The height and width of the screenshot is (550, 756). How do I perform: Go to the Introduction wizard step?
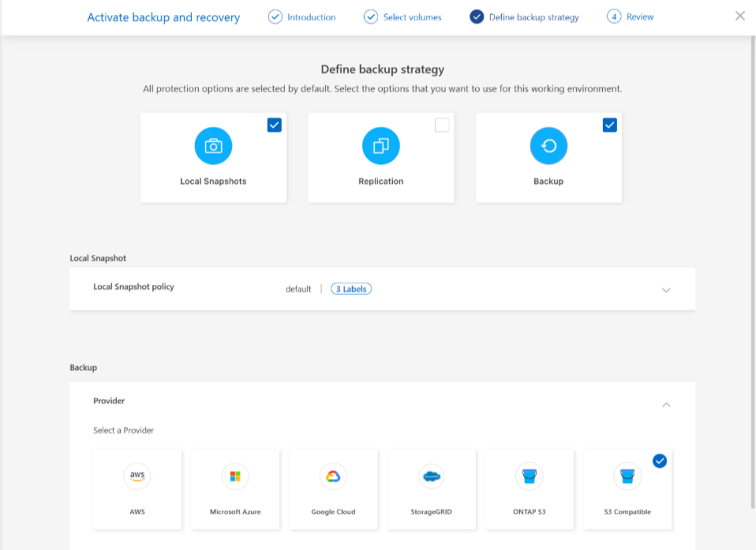(x=302, y=17)
